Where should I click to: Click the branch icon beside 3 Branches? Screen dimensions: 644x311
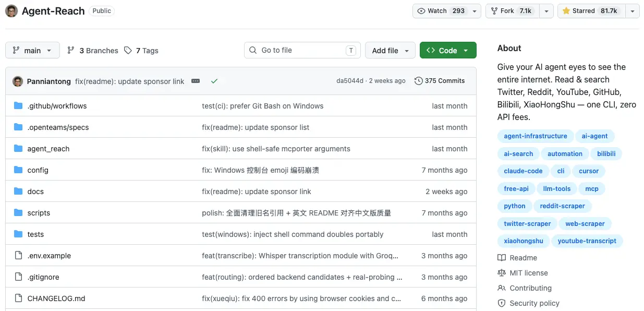click(x=71, y=51)
